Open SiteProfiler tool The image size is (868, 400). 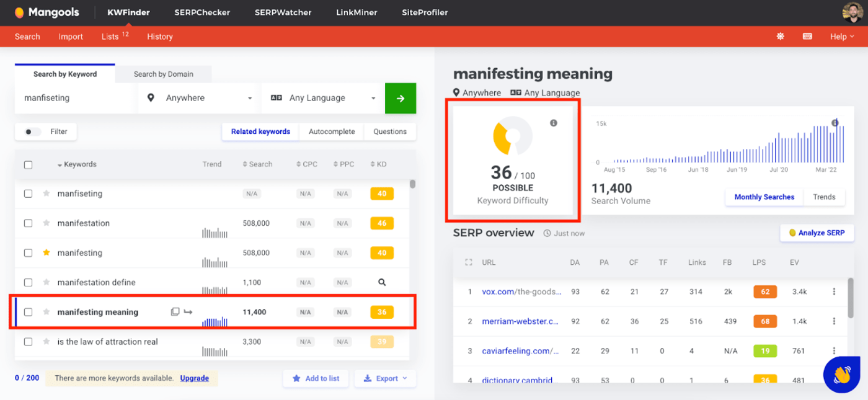[x=425, y=12]
